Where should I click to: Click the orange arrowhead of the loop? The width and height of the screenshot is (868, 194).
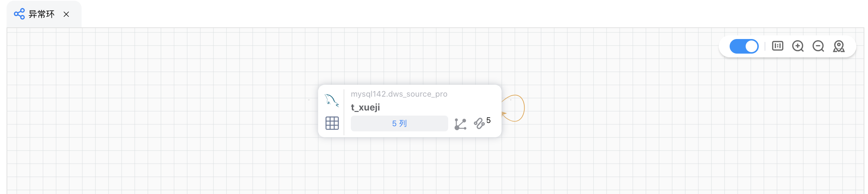[x=504, y=114]
